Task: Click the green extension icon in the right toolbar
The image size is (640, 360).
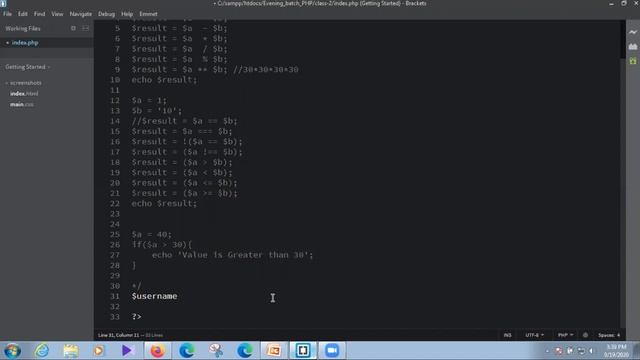Action: click(633, 61)
